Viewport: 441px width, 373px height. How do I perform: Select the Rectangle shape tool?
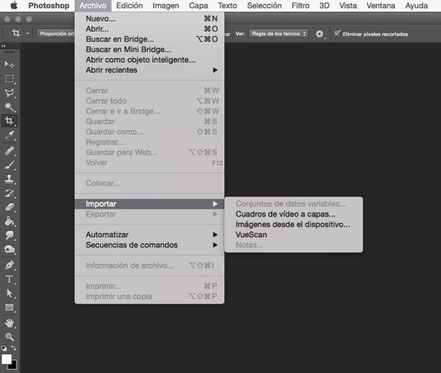[x=9, y=307]
